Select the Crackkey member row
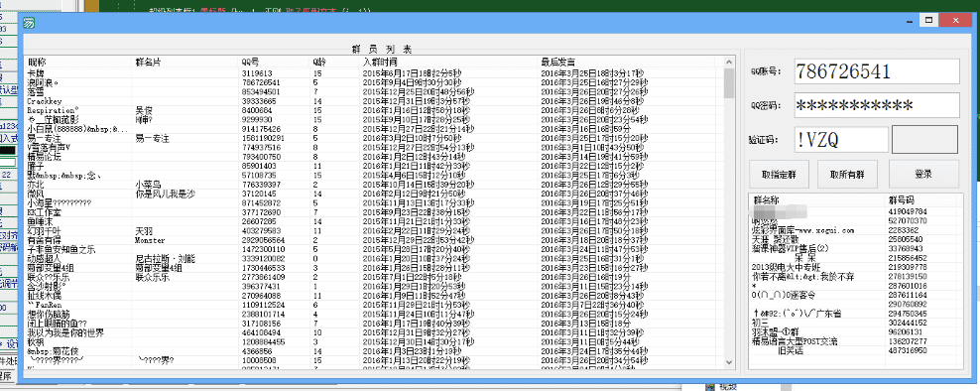Image resolution: width=980 pixels, height=391 pixels. click(374, 100)
